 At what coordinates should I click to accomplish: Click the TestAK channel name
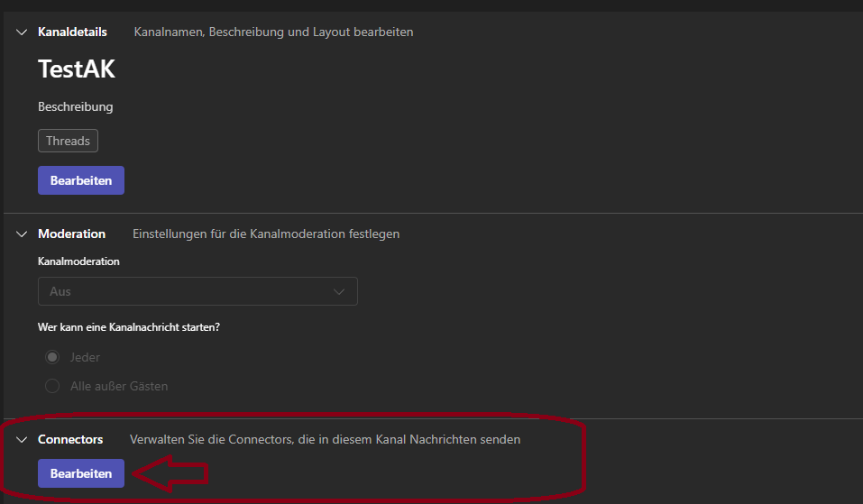coord(77,69)
